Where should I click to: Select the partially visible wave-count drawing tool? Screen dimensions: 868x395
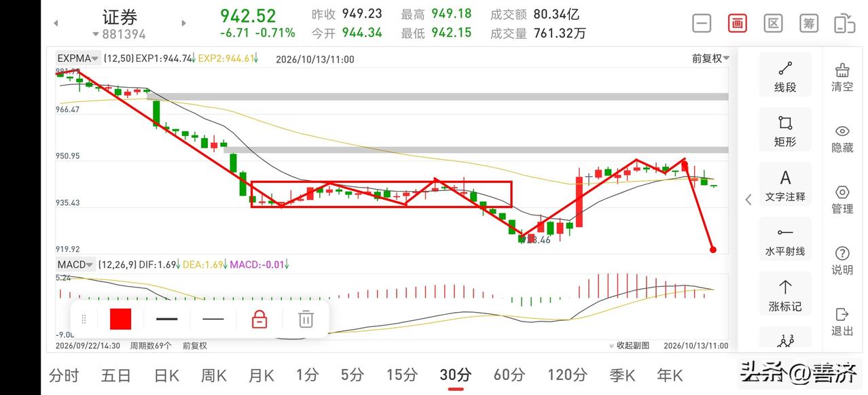(785, 339)
